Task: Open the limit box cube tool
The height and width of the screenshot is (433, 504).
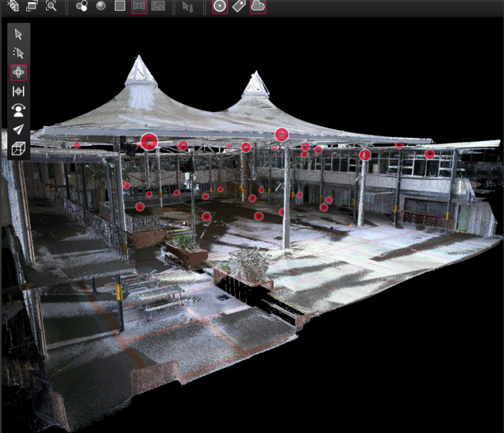Action: point(18,149)
